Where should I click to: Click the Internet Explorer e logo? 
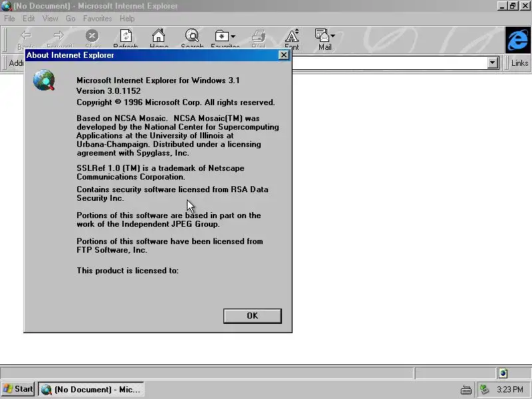[518, 41]
